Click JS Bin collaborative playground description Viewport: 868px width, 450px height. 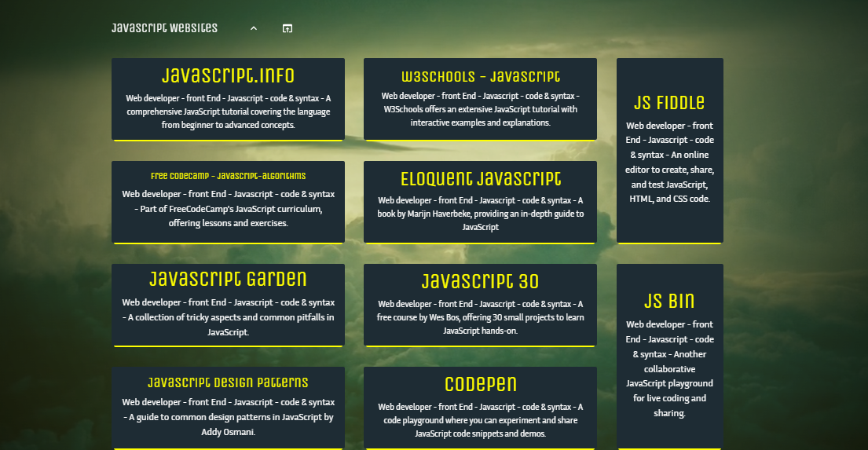[x=669, y=368]
